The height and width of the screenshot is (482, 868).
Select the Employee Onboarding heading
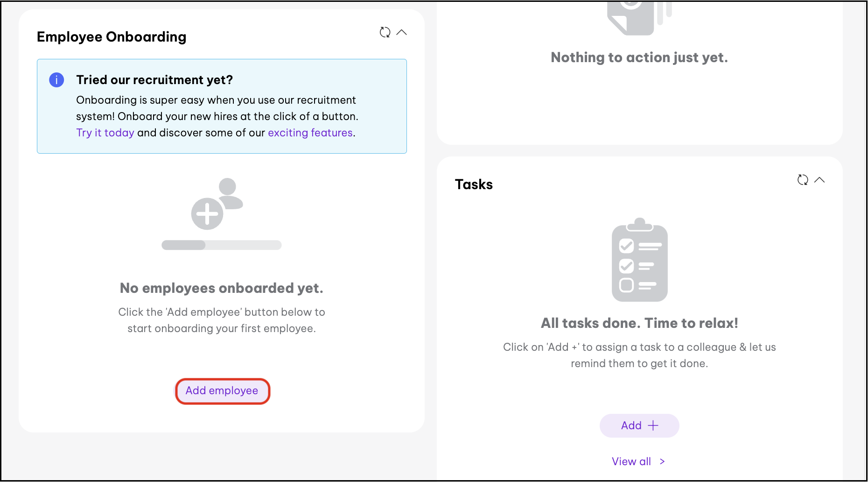[x=112, y=37]
